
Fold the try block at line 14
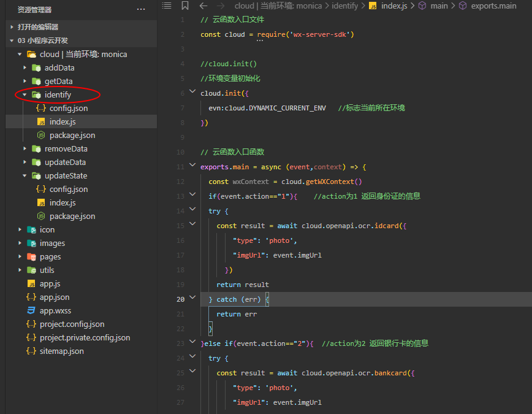click(x=192, y=209)
